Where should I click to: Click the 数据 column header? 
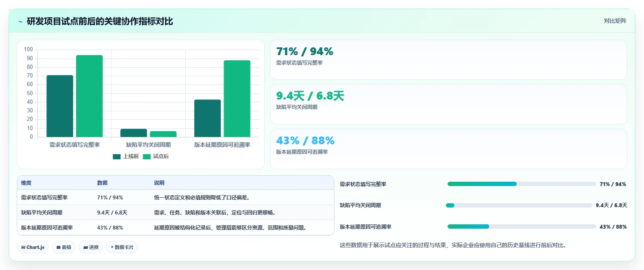(102, 183)
